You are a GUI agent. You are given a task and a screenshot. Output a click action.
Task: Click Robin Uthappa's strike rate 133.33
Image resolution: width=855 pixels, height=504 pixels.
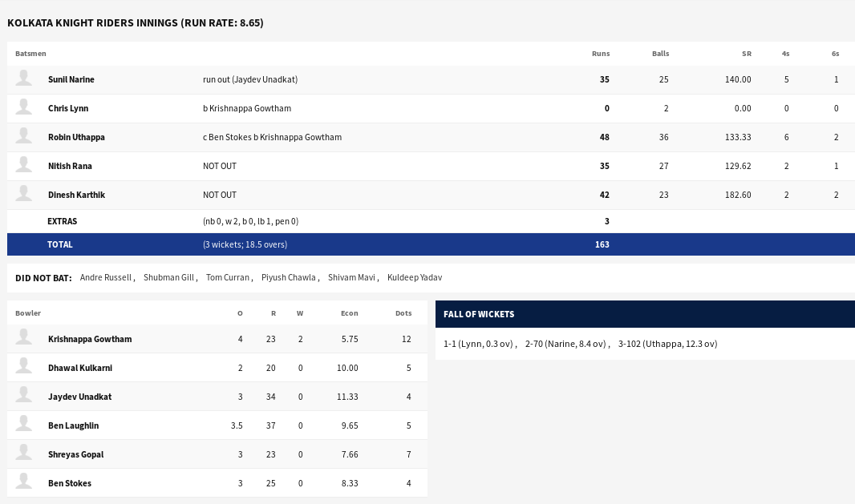point(738,137)
